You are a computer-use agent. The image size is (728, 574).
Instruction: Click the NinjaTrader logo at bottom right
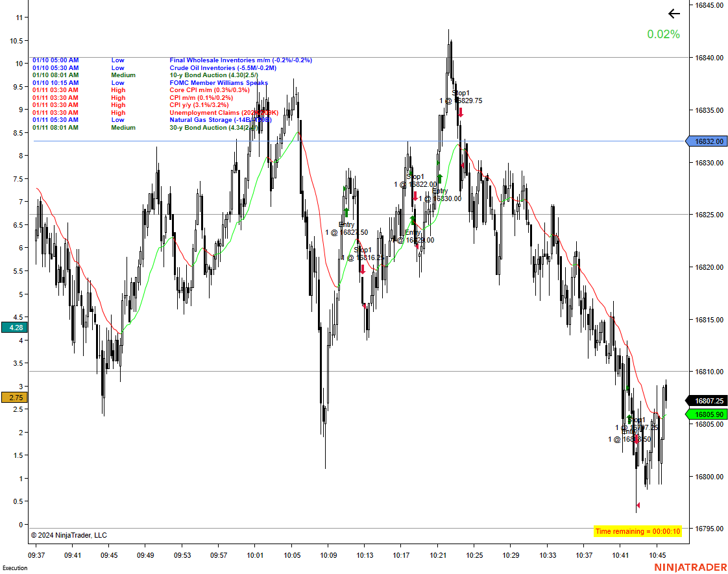point(690,567)
